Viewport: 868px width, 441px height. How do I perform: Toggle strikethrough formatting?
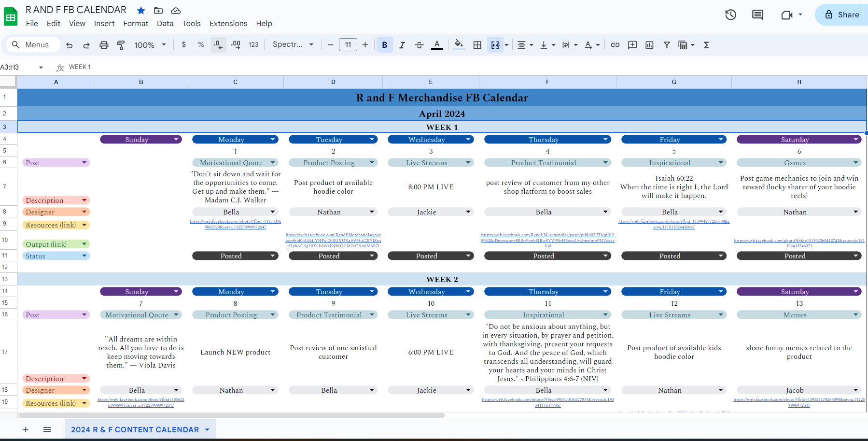pos(419,45)
